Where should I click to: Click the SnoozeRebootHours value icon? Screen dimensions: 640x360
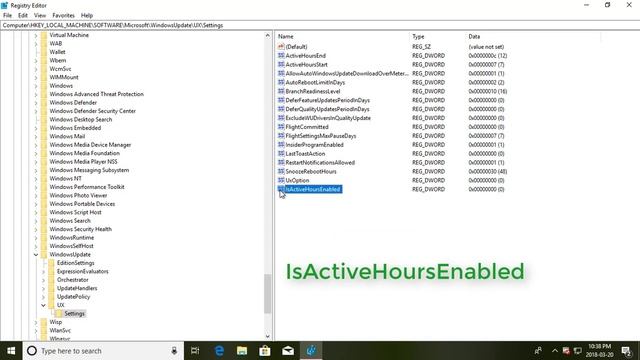(x=281, y=171)
